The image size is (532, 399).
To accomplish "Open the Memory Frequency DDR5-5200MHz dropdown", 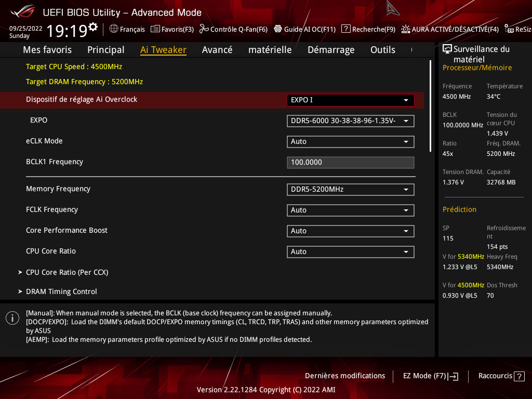I will pos(350,189).
